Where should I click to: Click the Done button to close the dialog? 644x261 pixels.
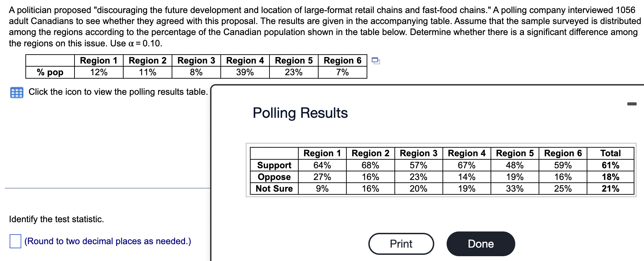[x=481, y=244]
